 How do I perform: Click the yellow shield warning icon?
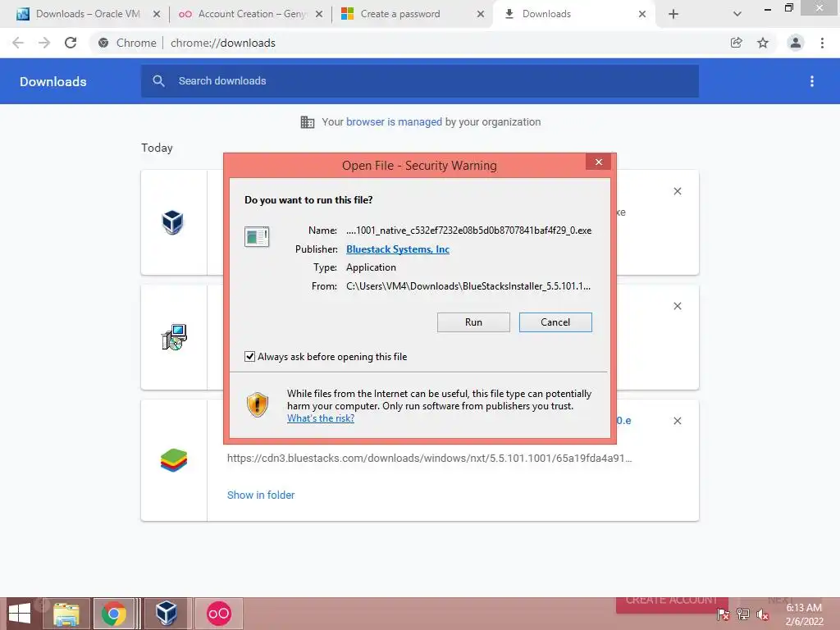click(x=257, y=405)
